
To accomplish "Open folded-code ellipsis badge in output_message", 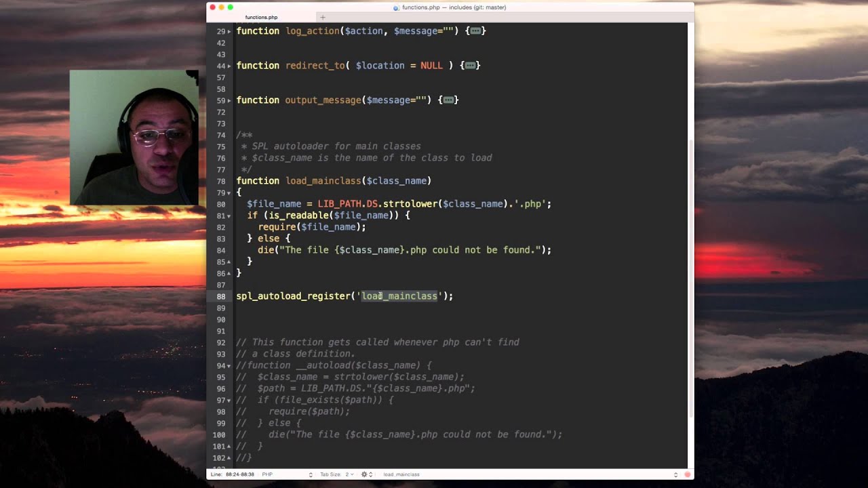I will coord(448,100).
